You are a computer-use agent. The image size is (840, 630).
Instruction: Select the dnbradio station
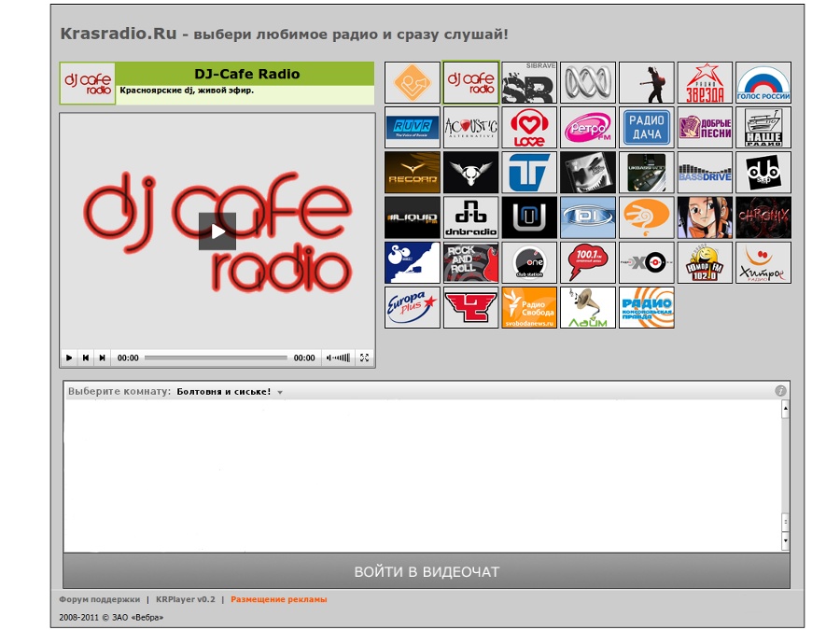471,217
